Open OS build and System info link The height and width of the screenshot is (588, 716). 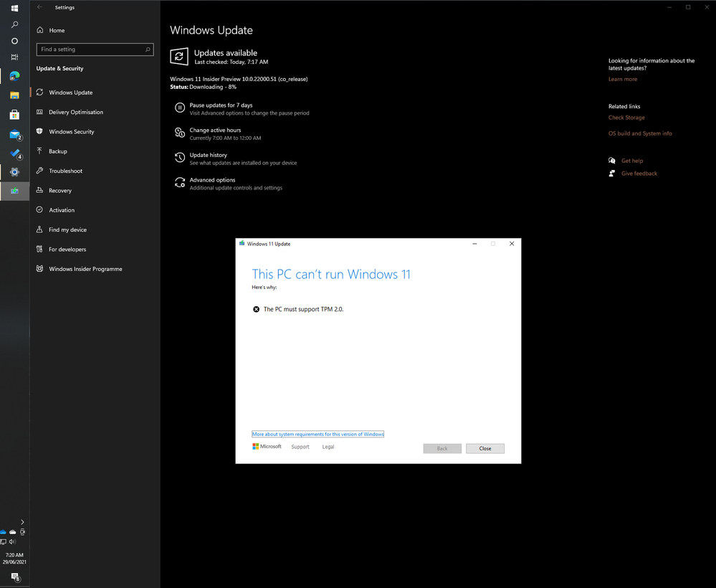click(x=640, y=133)
